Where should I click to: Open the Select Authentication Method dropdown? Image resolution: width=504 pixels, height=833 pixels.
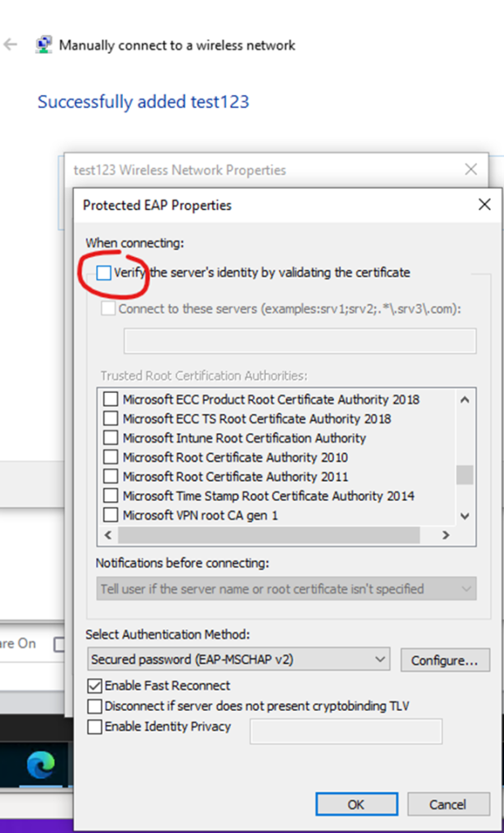tap(238, 659)
